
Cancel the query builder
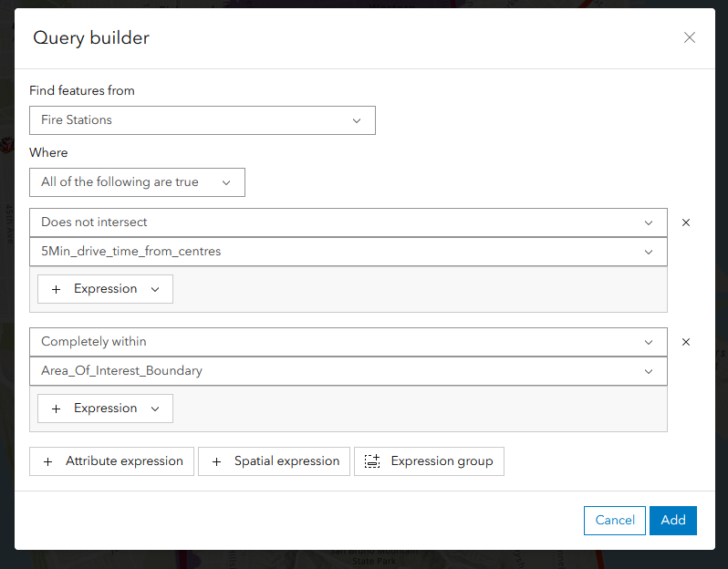click(x=614, y=520)
